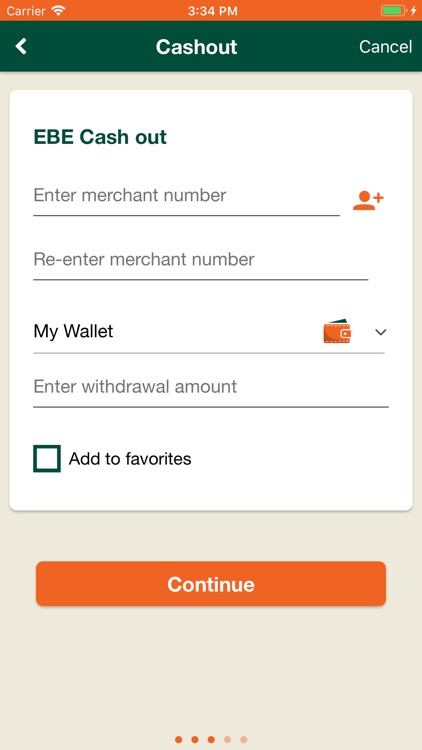Focus the Re-enter merchant number field
Viewport: 422px width, 750px height.
tap(200, 260)
